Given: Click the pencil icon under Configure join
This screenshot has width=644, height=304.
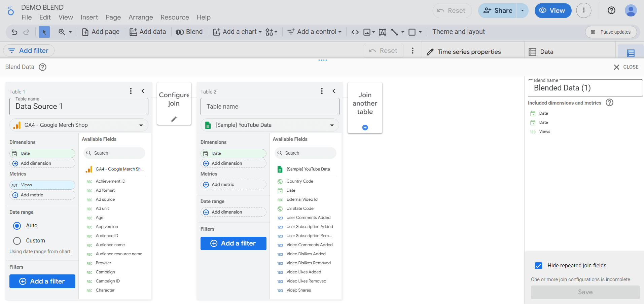Looking at the screenshot, I should pyautogui.click(x=174, y=119).
